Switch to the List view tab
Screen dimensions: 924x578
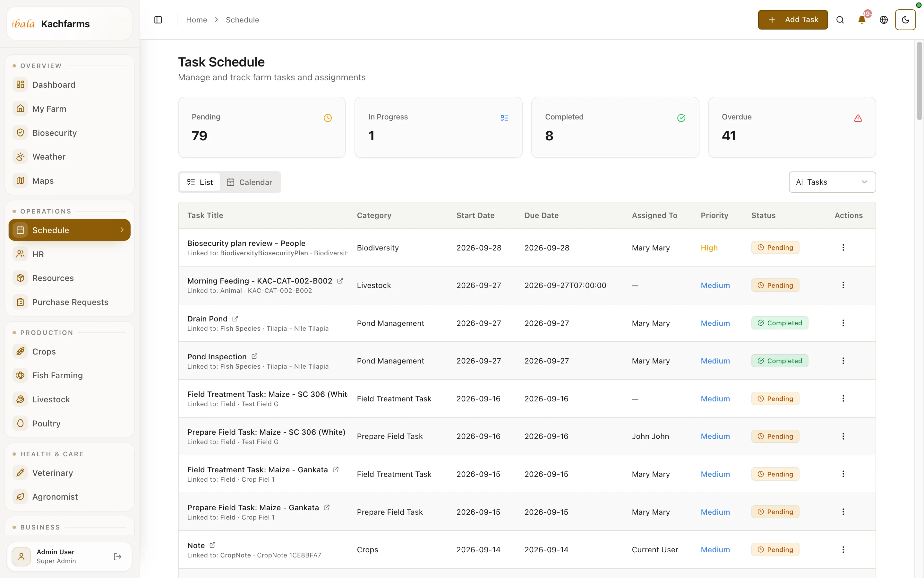tap(200, 182)
